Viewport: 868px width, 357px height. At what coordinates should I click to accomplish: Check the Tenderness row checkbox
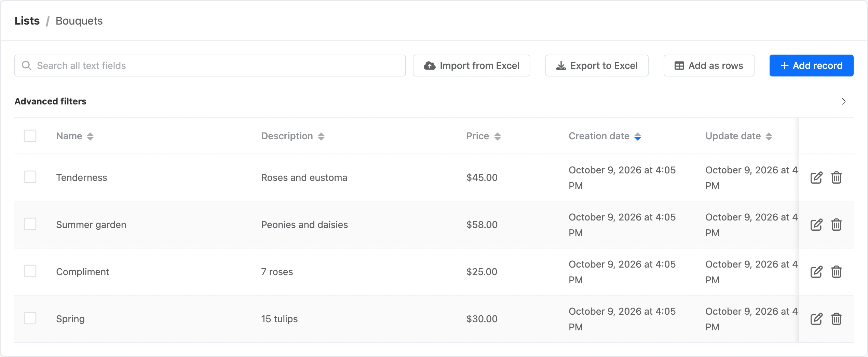tap(30, 177)
